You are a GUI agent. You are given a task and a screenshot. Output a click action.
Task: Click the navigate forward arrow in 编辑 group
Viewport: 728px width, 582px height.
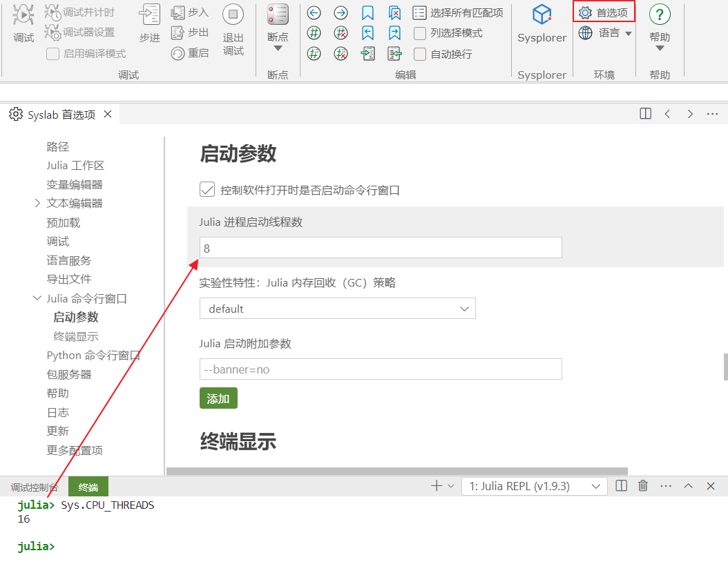[x=341, y=13]
